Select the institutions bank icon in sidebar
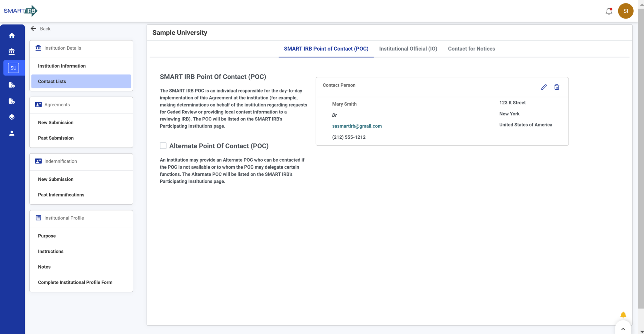The image size is (644, 334). [x=12, y=52]
